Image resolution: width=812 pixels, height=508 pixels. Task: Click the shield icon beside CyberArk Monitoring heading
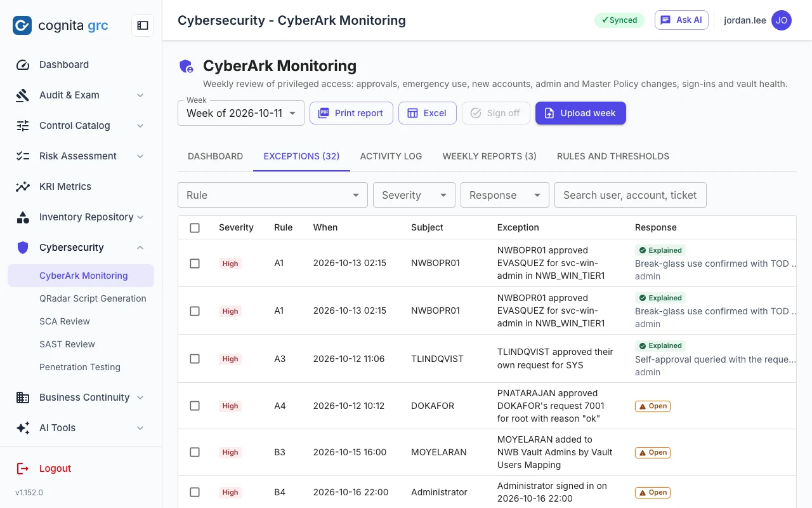point(187,66)
